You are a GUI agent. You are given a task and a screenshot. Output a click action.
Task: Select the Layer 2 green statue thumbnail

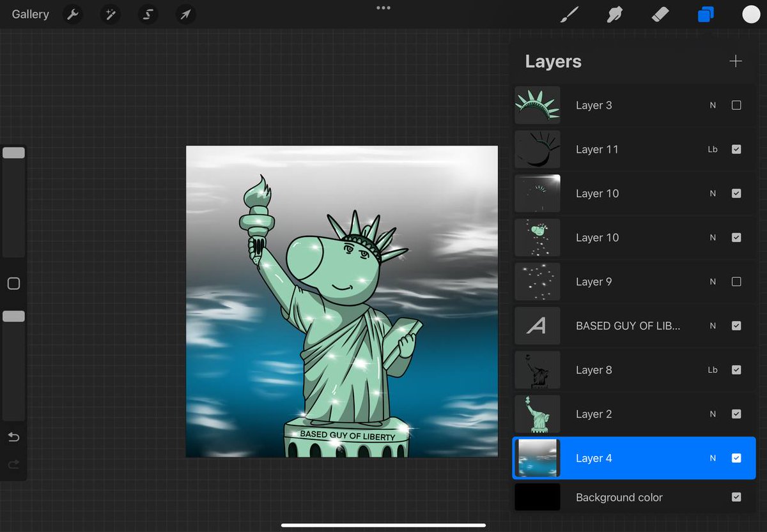[x=538, y=414]
